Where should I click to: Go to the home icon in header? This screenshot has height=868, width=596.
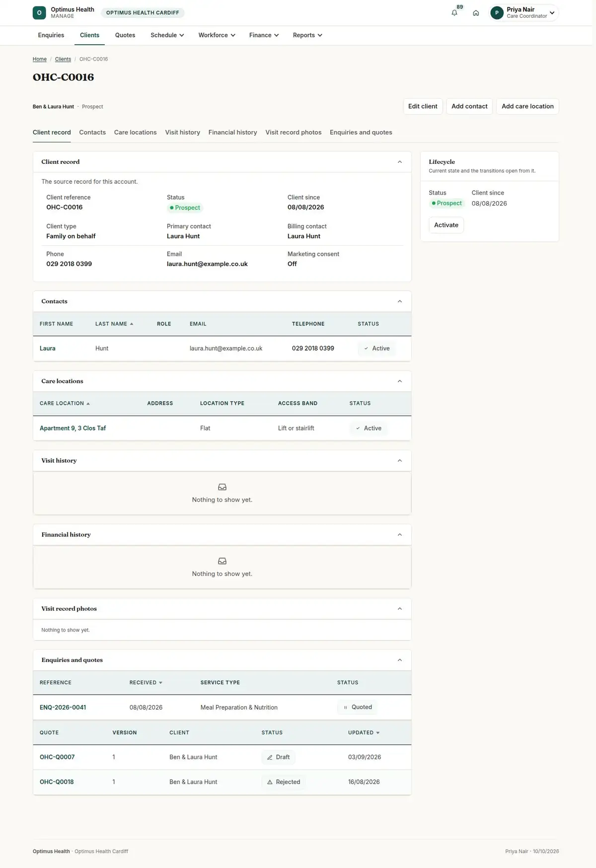476,13
